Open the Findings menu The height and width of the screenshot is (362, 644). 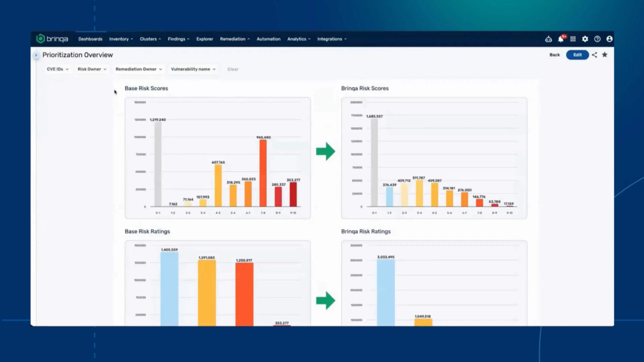click(x=178, y=39)
